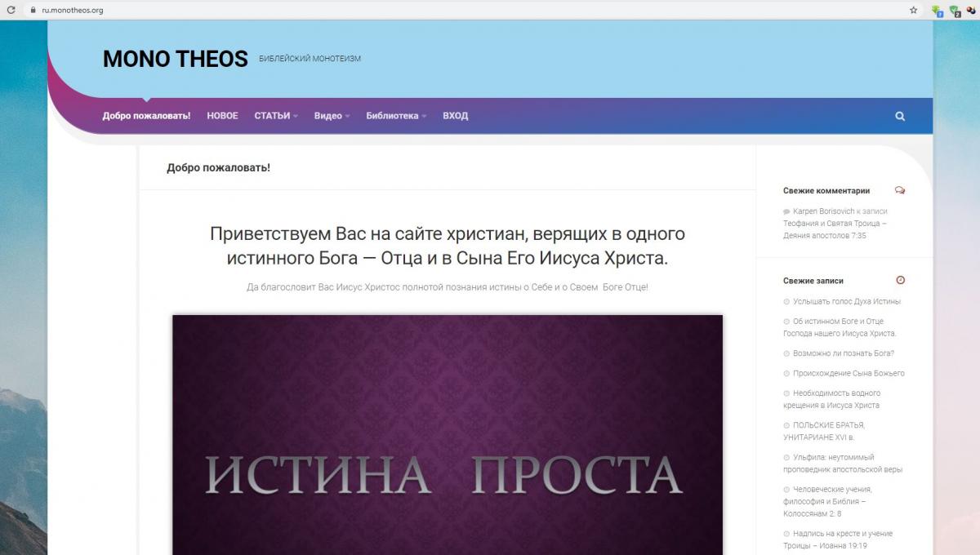Open post Услышать голос Духа Истины
The height and width of the screenshot is (555, 980).
846,302
